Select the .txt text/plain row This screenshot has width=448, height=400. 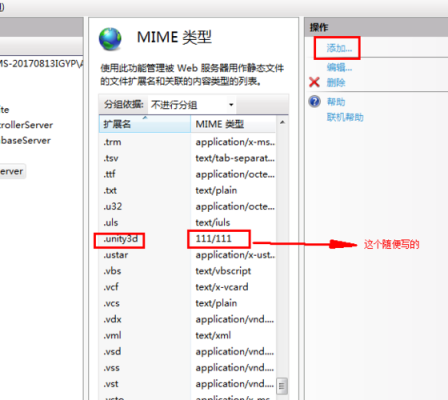tap(188, 191)
